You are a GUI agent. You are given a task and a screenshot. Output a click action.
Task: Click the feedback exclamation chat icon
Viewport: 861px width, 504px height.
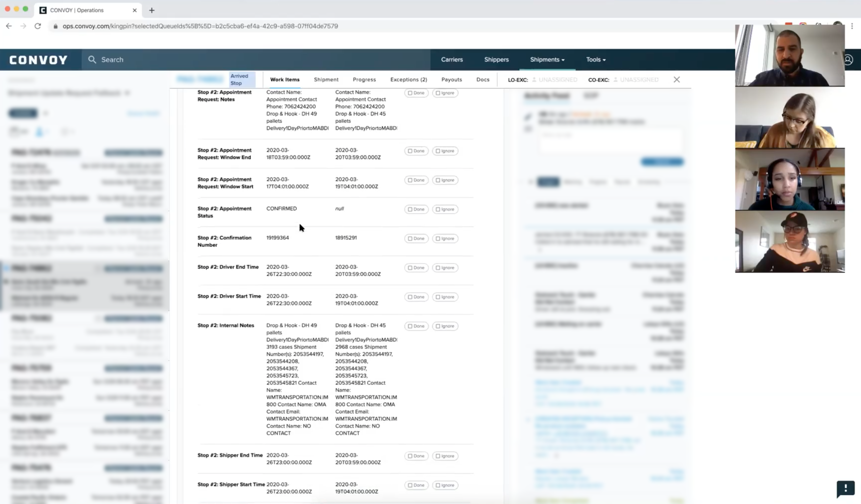[x=845, y=488]
